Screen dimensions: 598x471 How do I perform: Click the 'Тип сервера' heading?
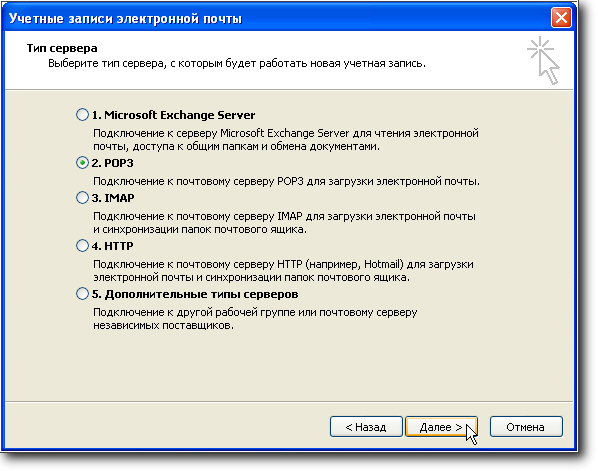coord(62,48)
